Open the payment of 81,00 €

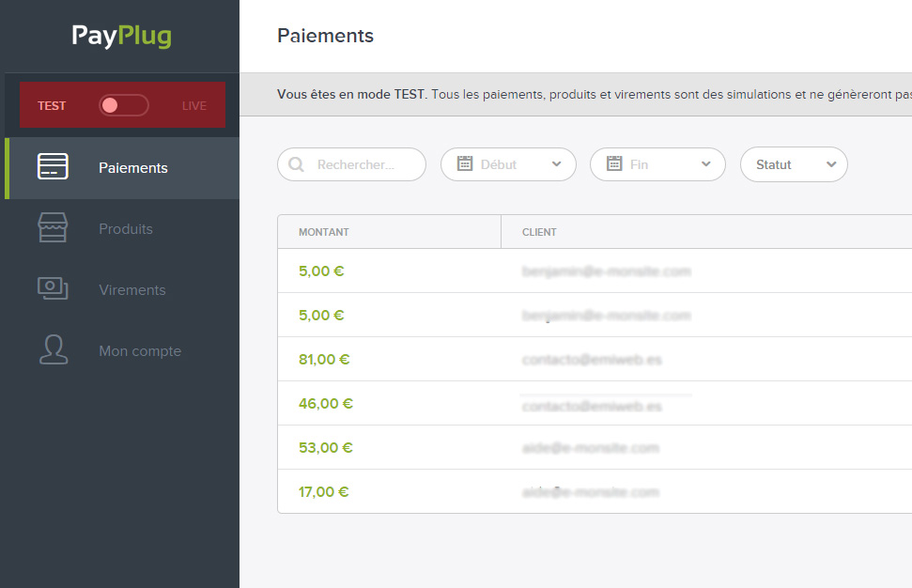tap(325, 359)
